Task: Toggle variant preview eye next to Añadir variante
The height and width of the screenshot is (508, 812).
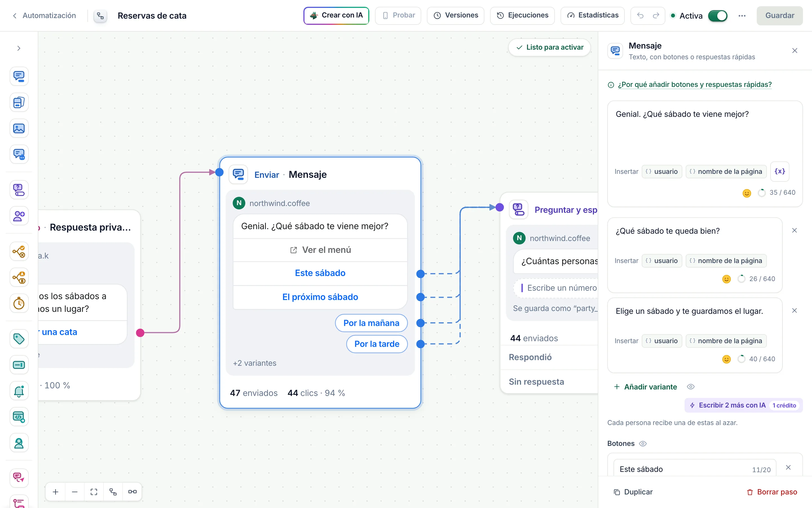Action: point(690,387)
